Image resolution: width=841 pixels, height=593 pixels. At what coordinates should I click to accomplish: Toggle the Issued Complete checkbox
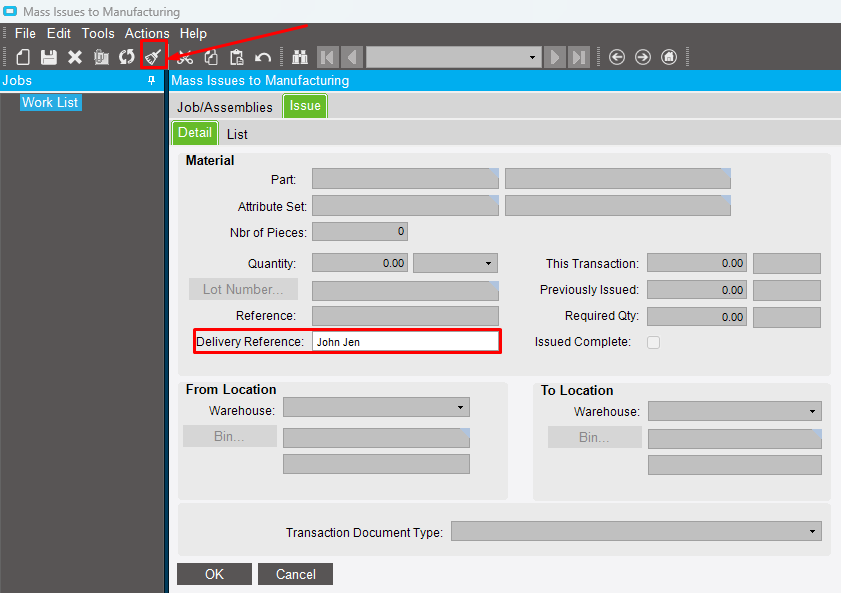coord(654,342)
